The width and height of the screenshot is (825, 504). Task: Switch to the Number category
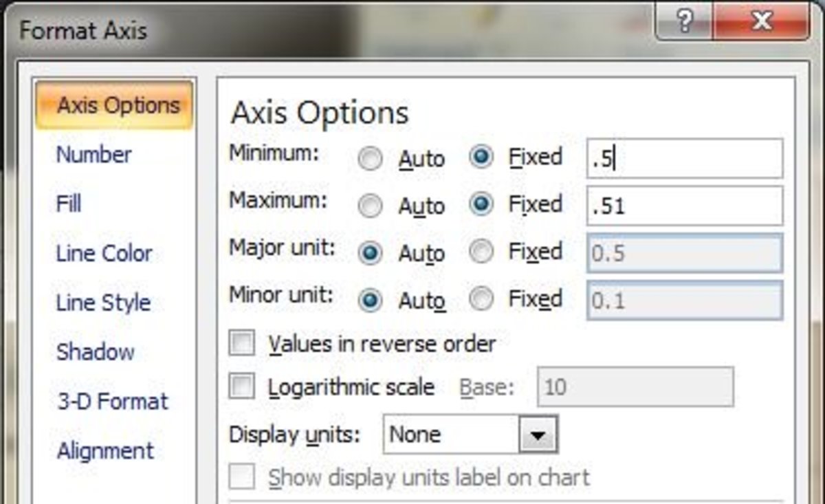tap(92, 154)
